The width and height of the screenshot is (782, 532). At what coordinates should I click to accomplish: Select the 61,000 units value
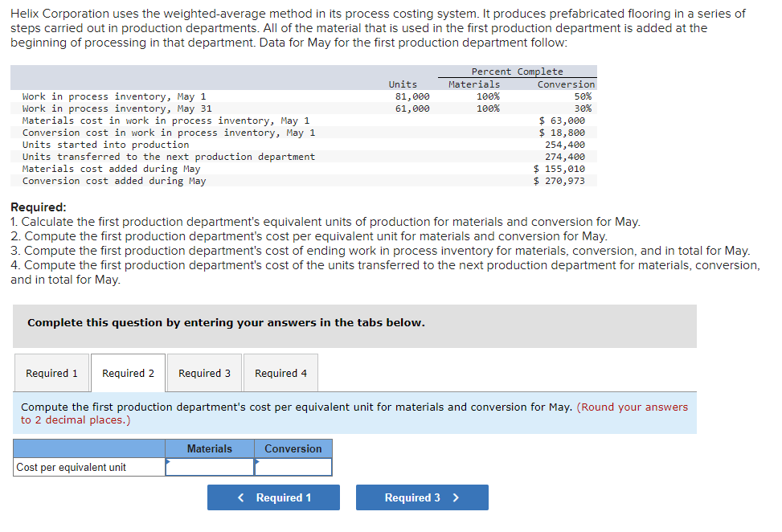[x=412, y=108]
